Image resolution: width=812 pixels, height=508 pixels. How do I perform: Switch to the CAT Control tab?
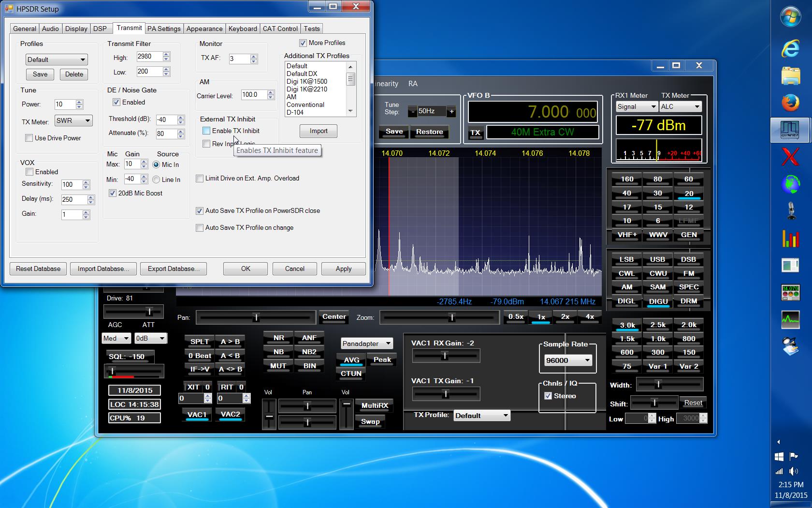280,29
